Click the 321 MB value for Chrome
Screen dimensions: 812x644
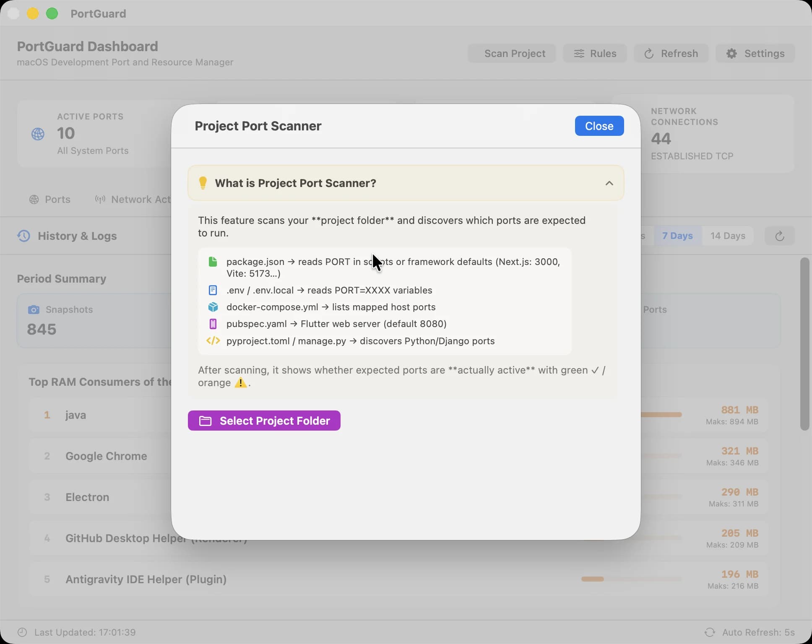(x=739, y=451)
